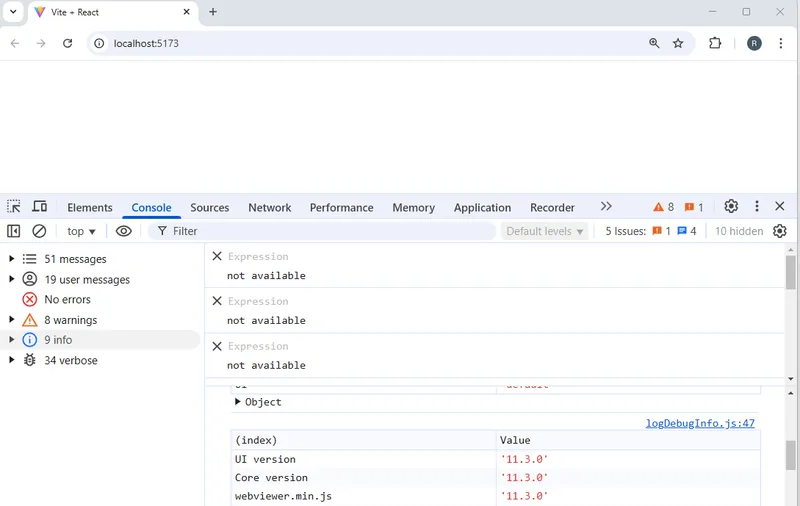Click the console output scrollbar thumb
Screen dimensions: 800x506
(791, 455)
